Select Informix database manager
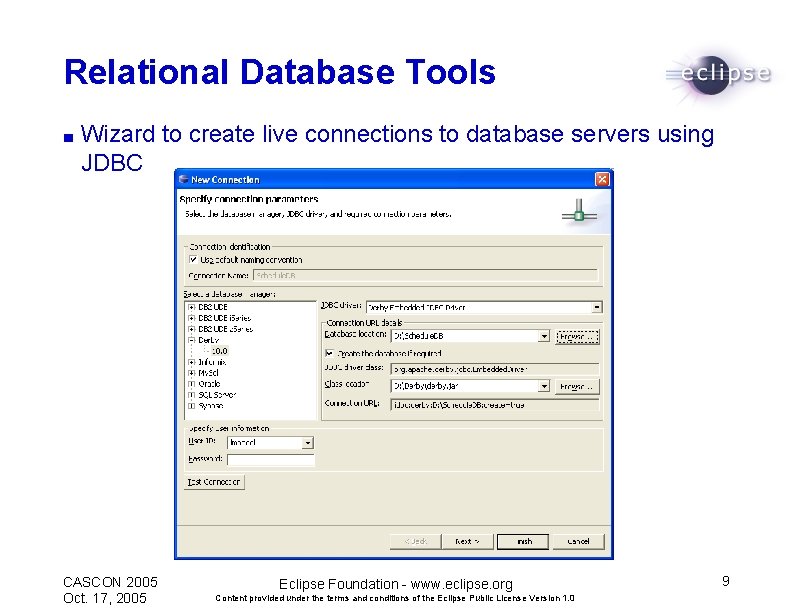This screenshot has width=792, height=612. pyautogui.click(x=212, y=362)
